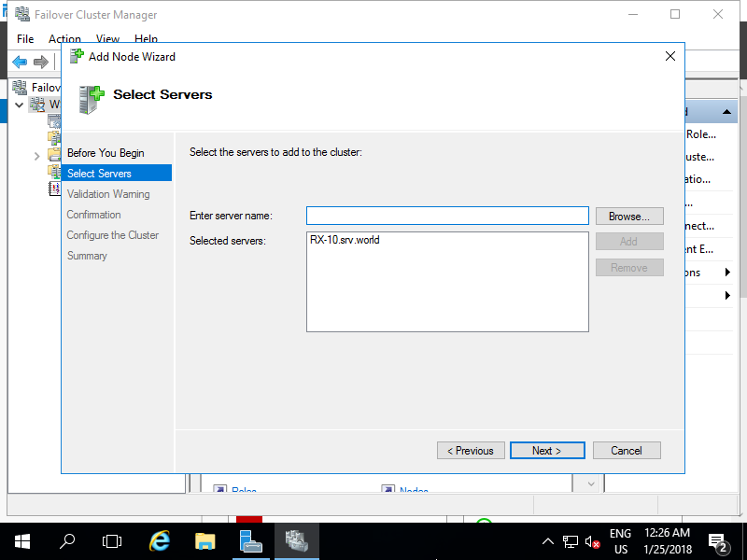Open the network tray icon
This screenshot has height=560, width=747.
(x=571, y=541)
